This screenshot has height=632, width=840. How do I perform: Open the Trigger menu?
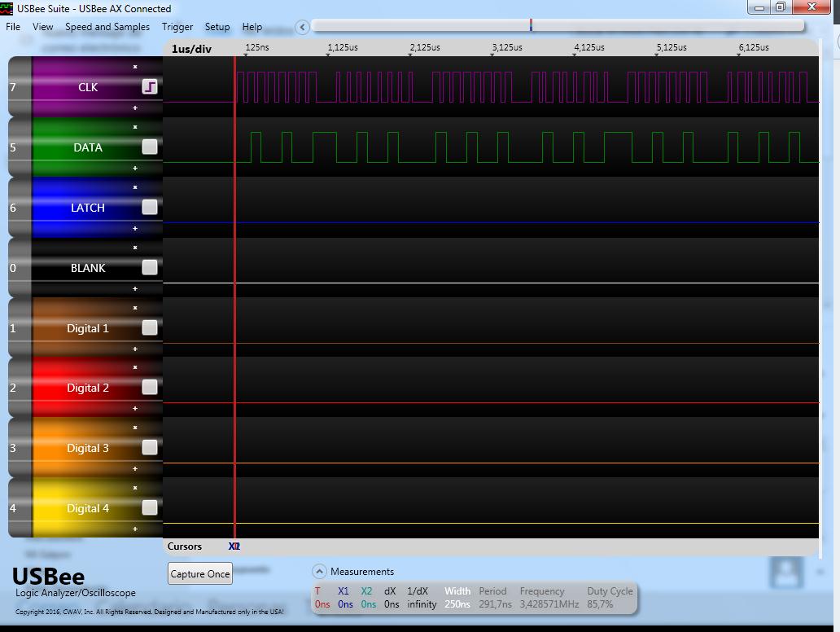pyautogui.click(x=177, y=27)
